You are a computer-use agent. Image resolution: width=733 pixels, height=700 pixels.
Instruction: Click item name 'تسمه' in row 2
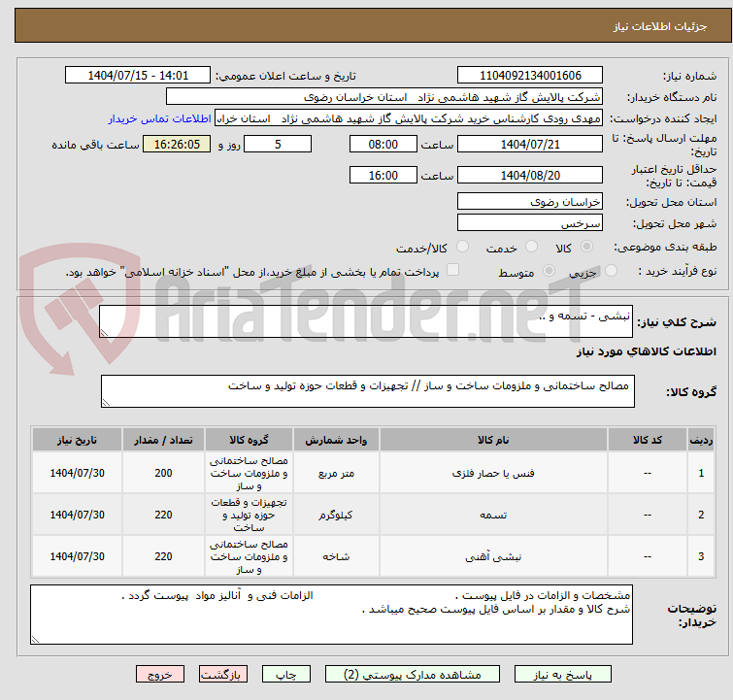point(493,515)
